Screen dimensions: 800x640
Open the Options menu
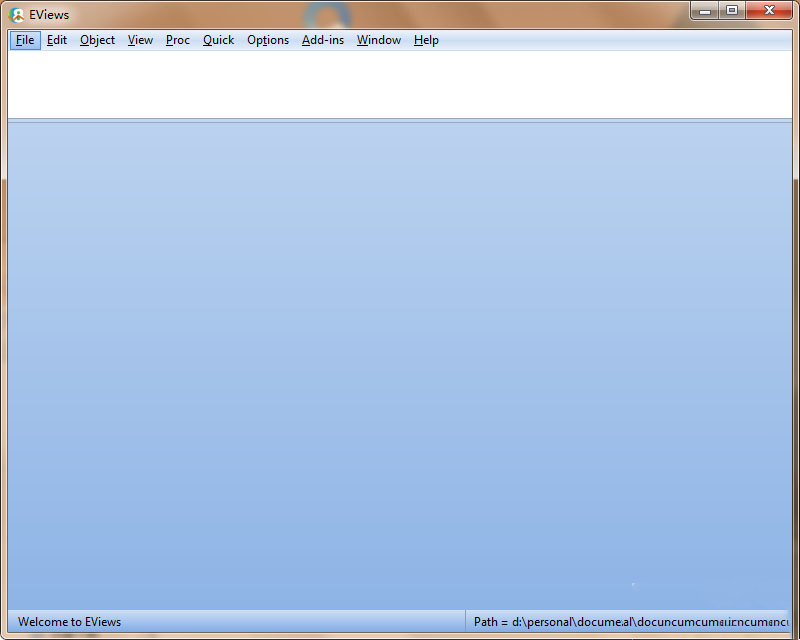click(x=267, y=40)
